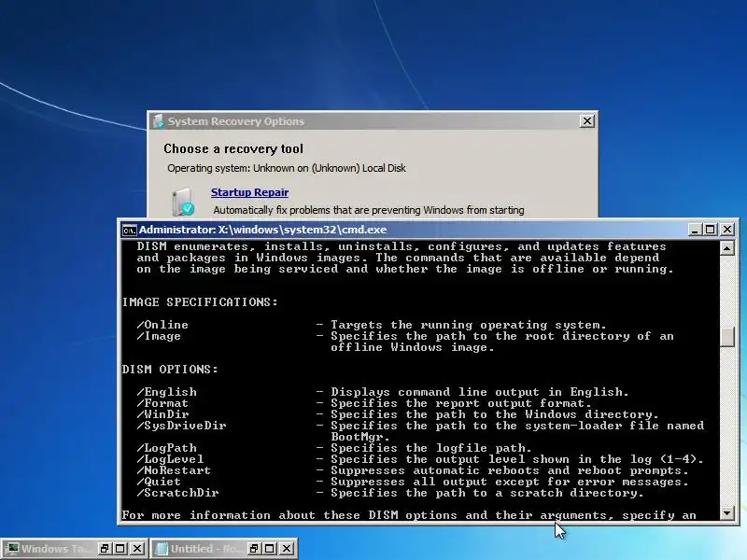Minimize the cmd.exe command prompt window
The height and width of the screenshot is (560, 747).
tap(695, 230)
